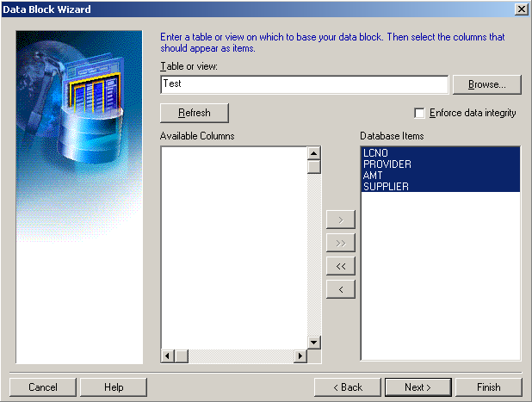532x402 pixels.
Task: Click the Refresh button
Action: 195,113
